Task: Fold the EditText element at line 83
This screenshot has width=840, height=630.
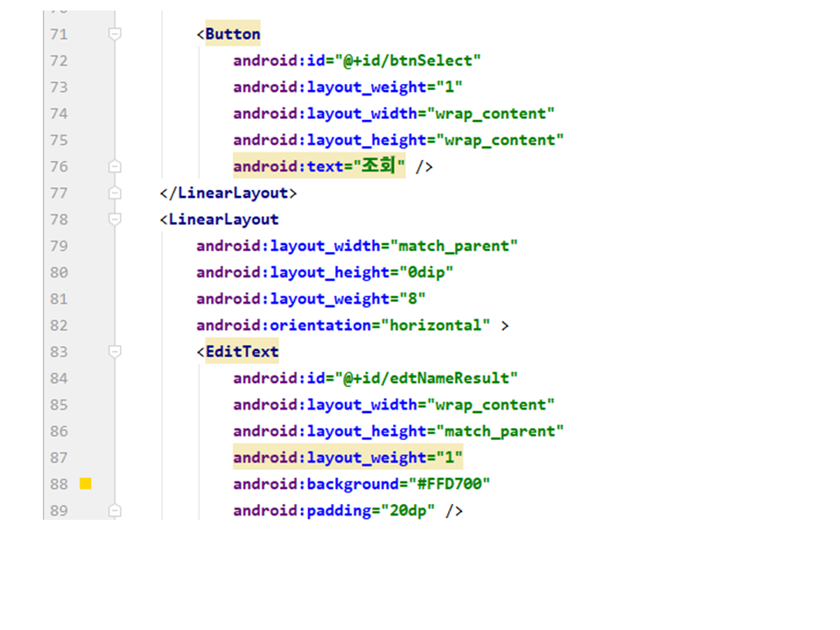Action: click(114, 352)
